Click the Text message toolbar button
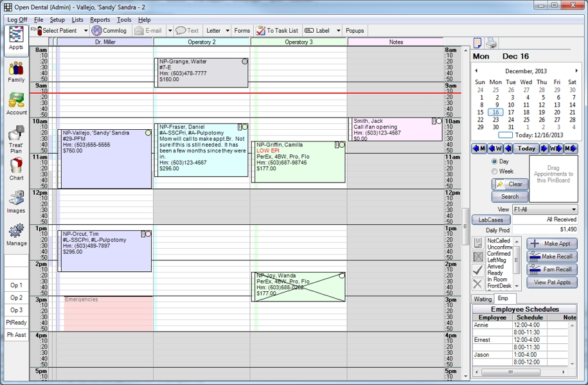This screenshot has height=385, width=588. pos(188,31)
